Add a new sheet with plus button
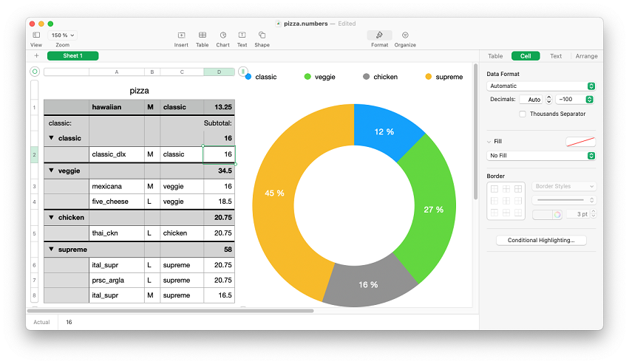 point(36,56)
